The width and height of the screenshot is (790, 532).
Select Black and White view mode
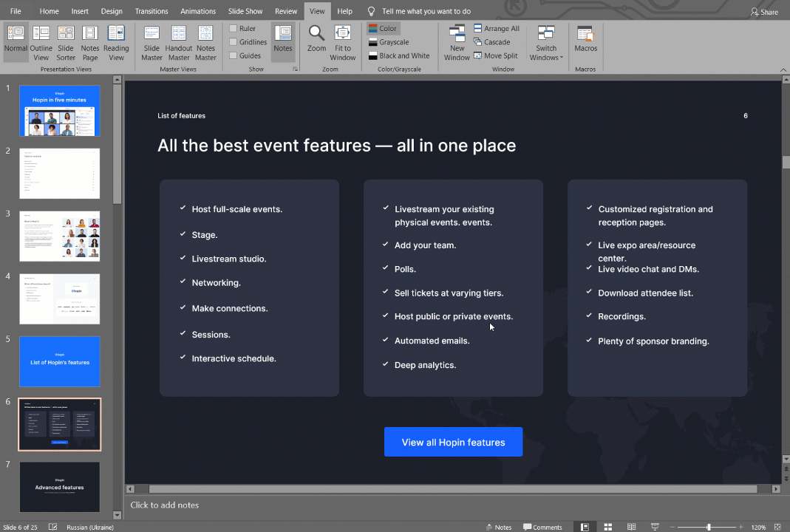coord(399,56)
